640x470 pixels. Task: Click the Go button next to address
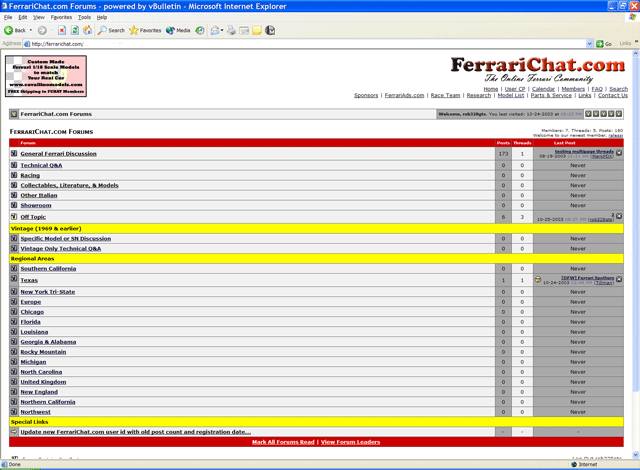pos(604,44)
